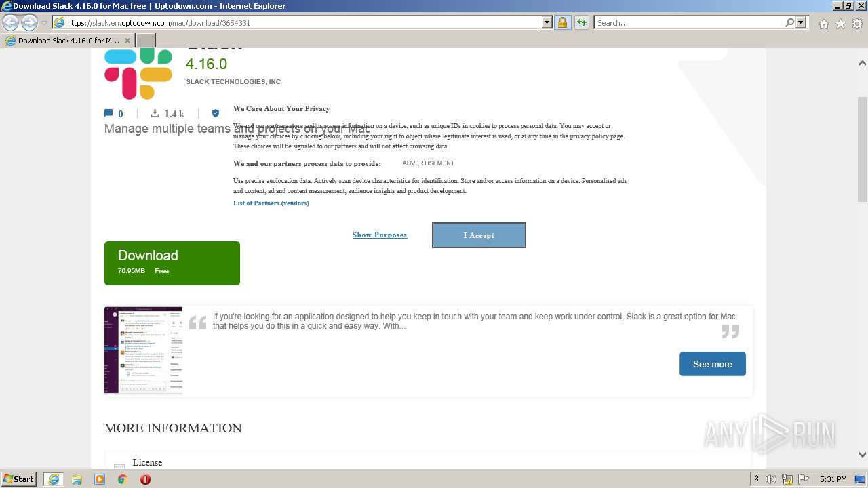Open the File Explorer taskbar folder icon
The height and width of the screenshot is (488, 868).
click(77, 479)
